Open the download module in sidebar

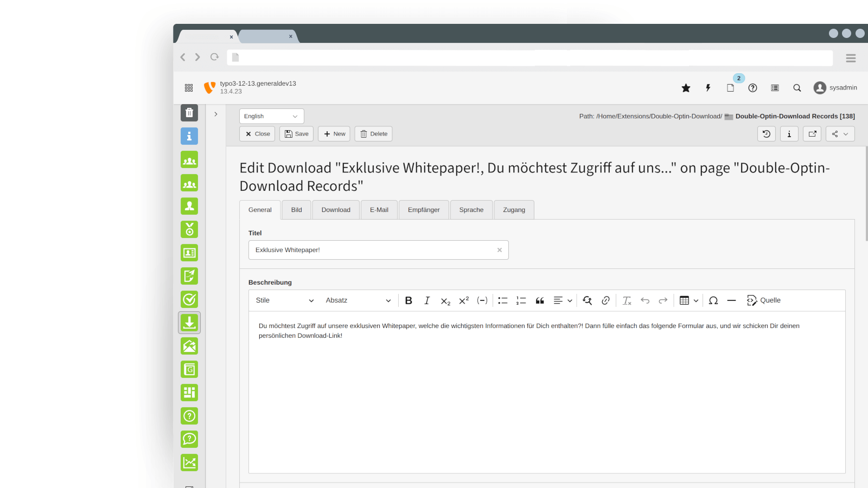point(189,323)
